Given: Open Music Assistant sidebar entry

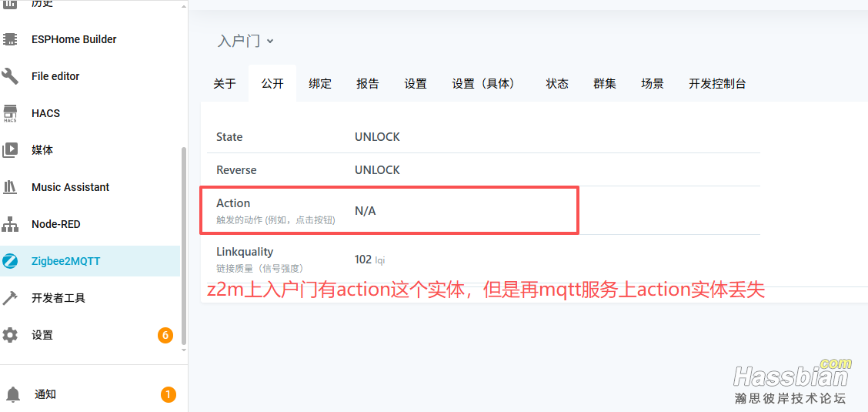Looking at the screenshot, I should pos(90,187).
